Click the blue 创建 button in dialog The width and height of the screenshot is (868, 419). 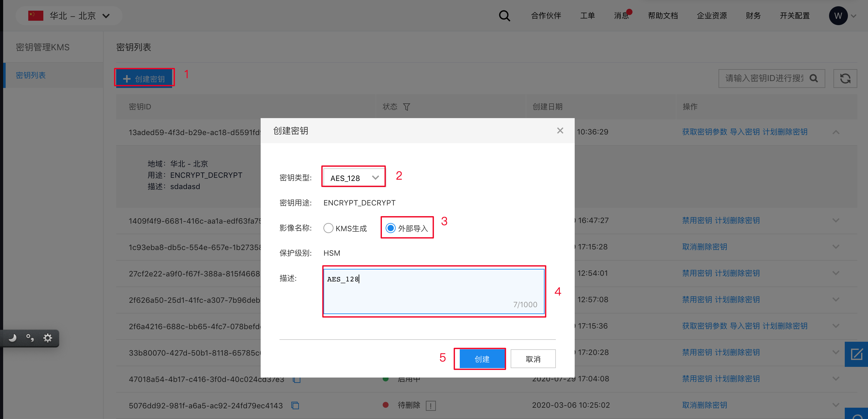point(482,359)
